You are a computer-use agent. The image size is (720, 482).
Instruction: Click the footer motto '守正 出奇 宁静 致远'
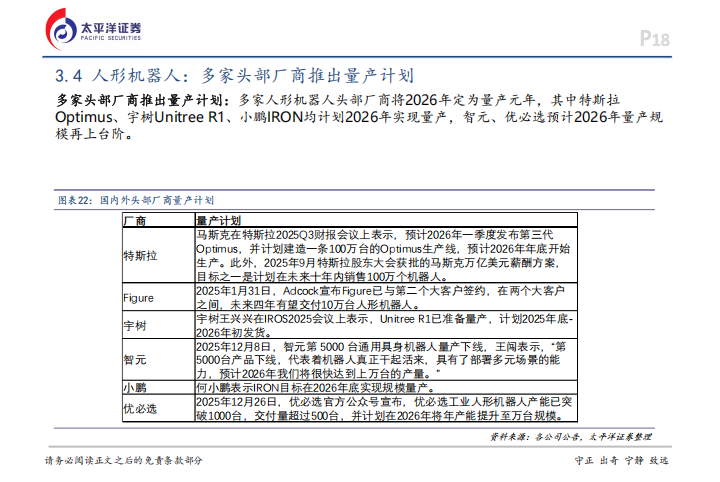(622, 460)
